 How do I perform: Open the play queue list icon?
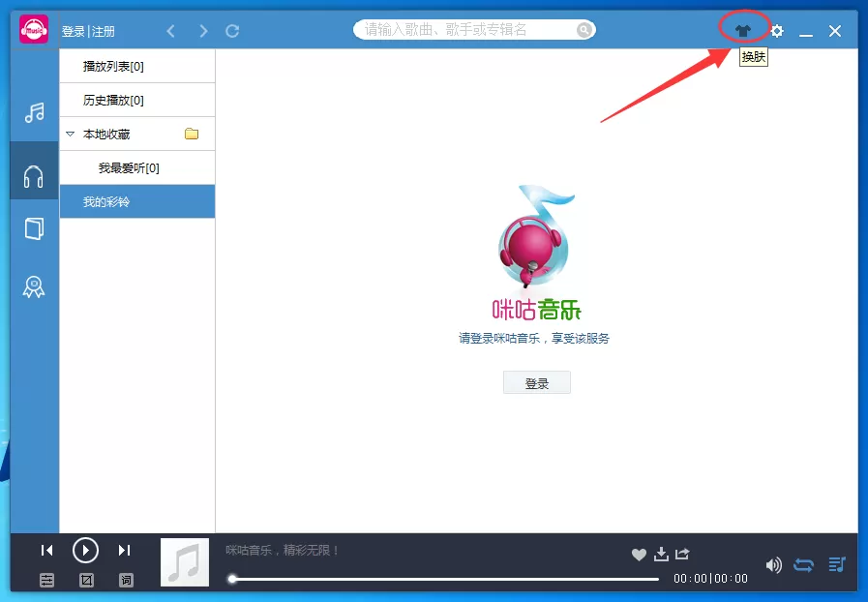837,564
